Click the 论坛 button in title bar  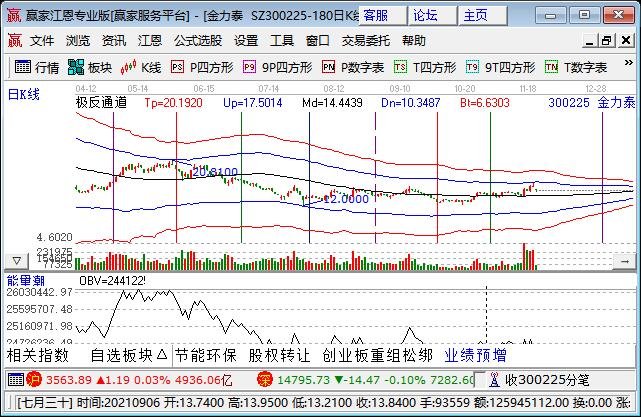pyautogui.click(x=433, y=16)
